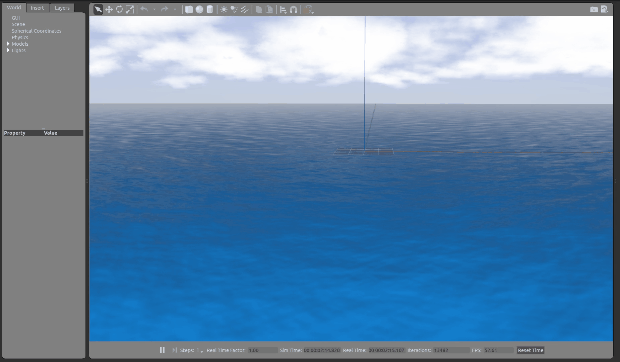Image resolution: width=620 pixels, height=362 pixels.
Task: Expand the Models tree node
Action: (x=8, y=44)
